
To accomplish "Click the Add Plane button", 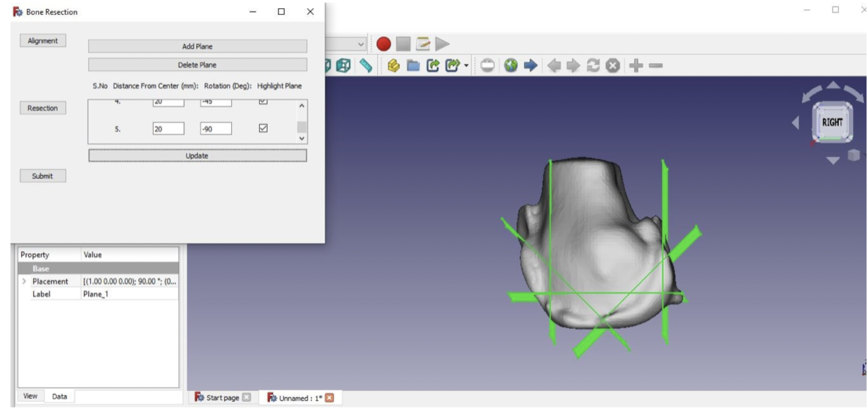I will coord(197,46).
